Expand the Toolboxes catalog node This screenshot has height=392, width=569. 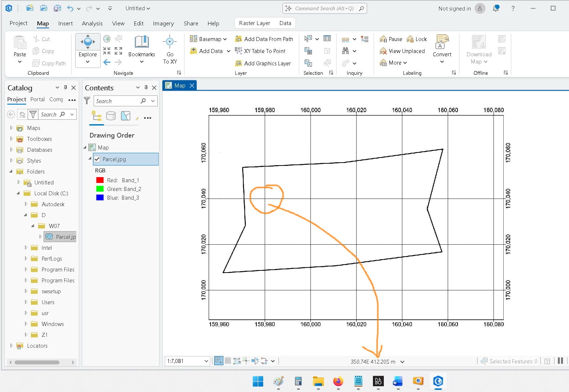pos(11,139)
